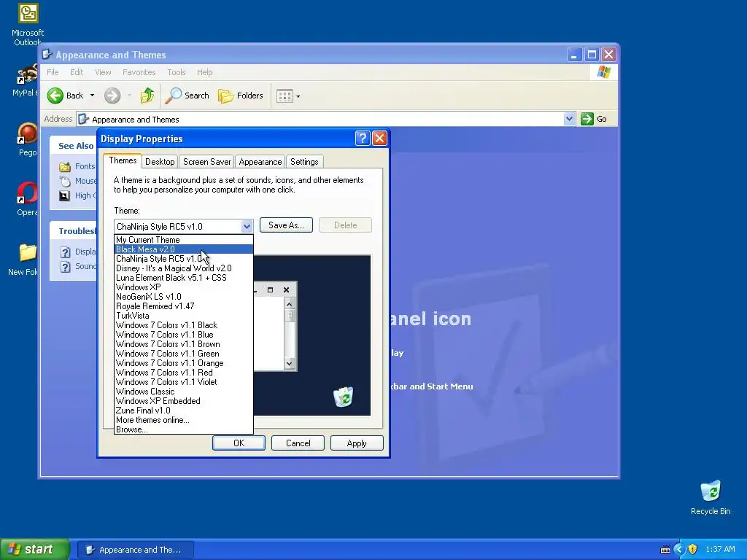Select 'NeoGeniX LS v1.0' theme
This screenshot has width=747, height=560.
[x=183, y=297]
